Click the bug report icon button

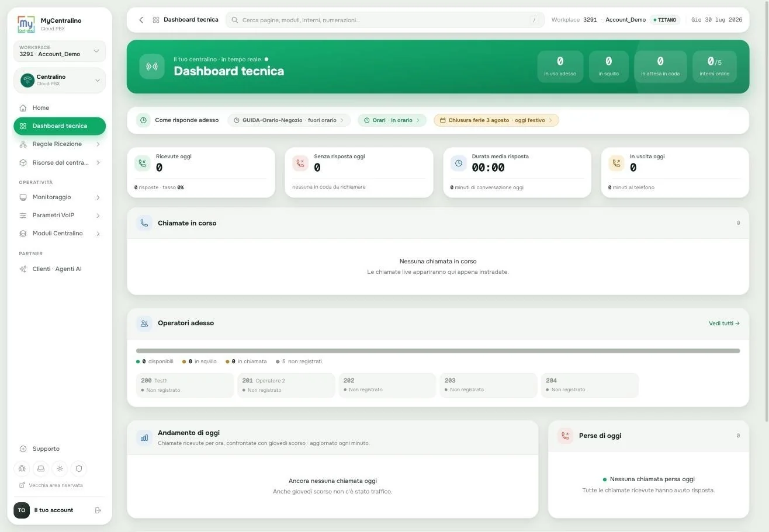point(22,468)
